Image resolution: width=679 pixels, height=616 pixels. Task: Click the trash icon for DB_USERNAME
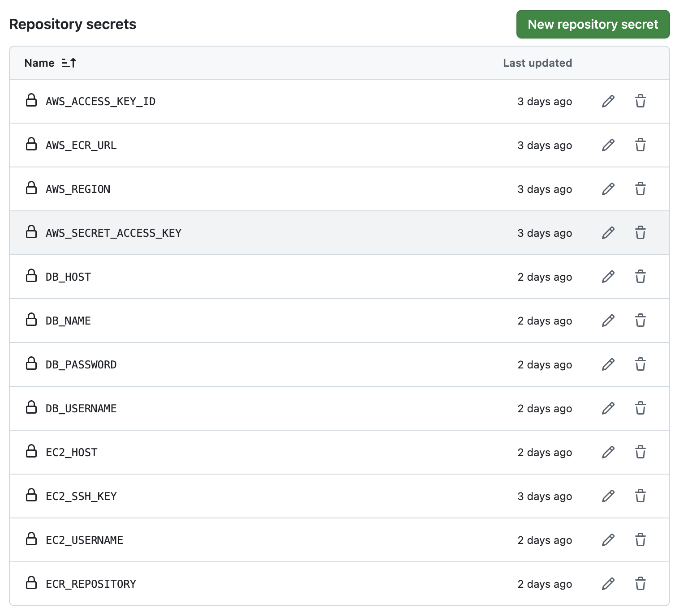coord(640,408)
